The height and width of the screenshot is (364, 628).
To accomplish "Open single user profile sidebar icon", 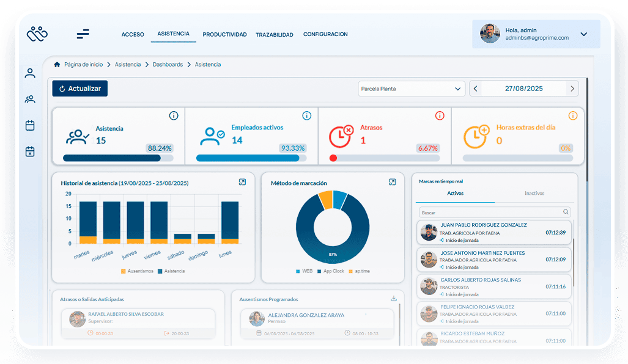I will click(30, 73).
